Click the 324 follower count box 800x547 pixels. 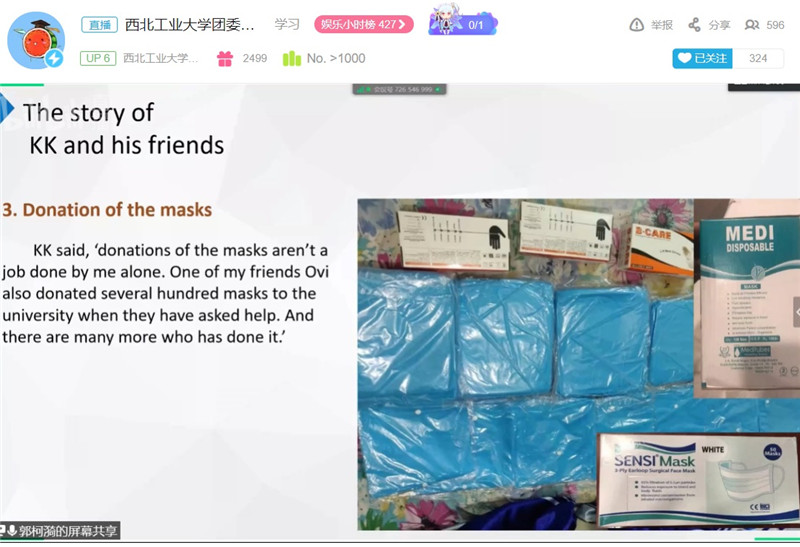coord(758,58)
